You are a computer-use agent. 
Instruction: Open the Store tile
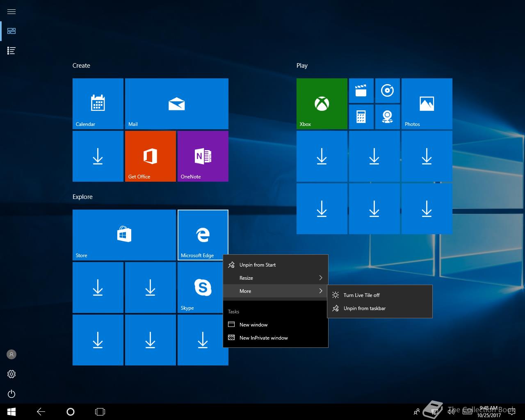point(124,235)
